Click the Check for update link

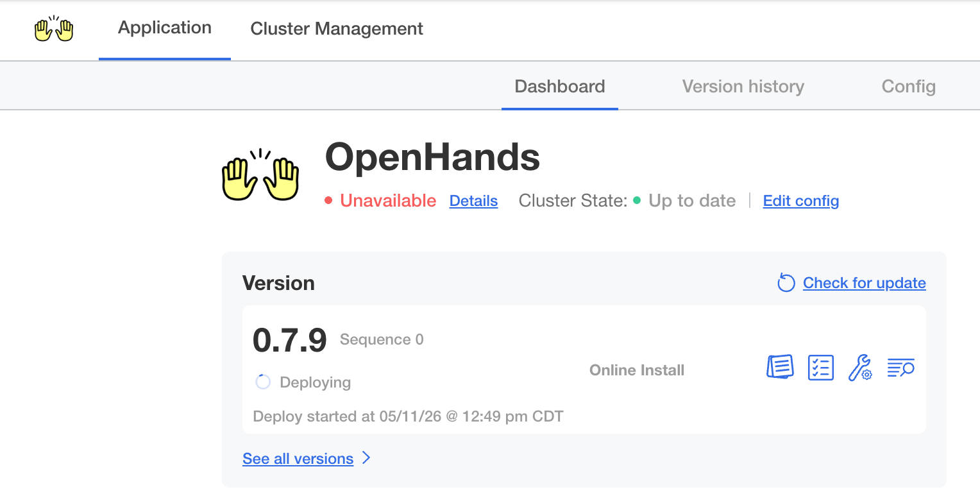click(865, 283)
